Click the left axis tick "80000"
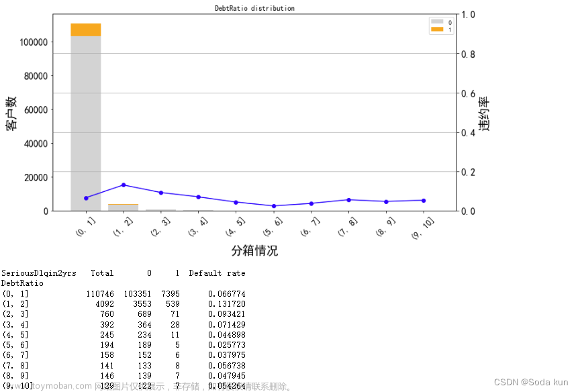 click(36, 76)
